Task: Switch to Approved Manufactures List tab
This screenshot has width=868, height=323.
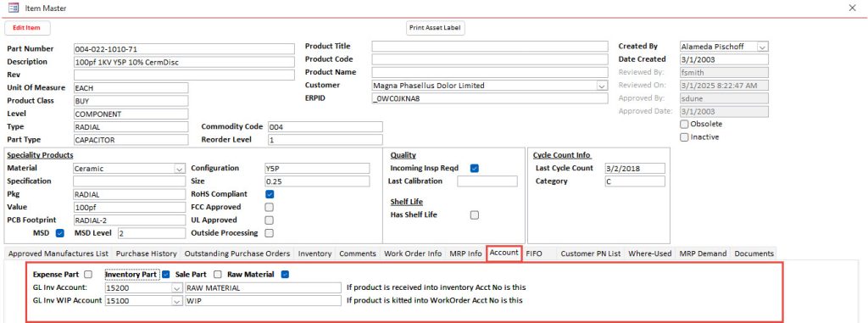Action: tap(58, 253)
